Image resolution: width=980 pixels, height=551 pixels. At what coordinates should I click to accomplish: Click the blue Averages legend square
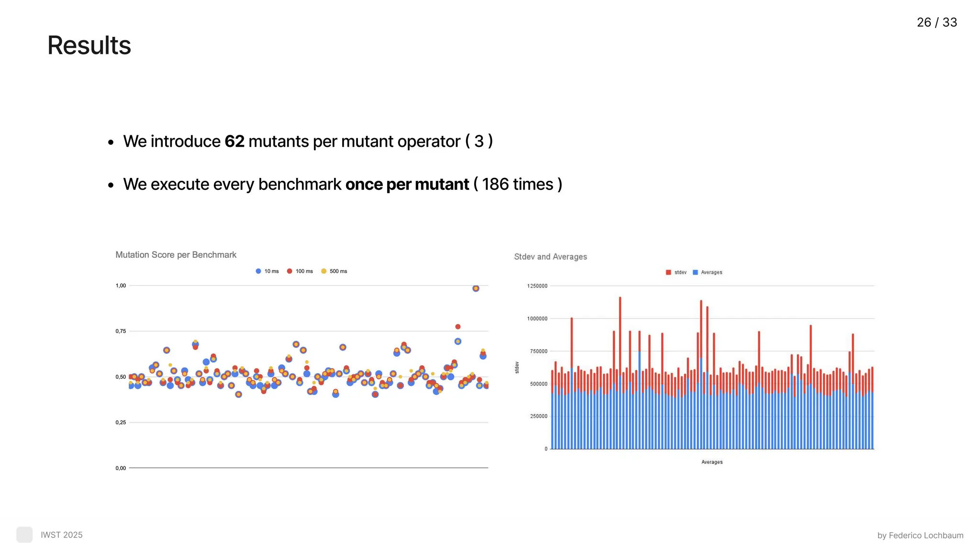[695, 273]
